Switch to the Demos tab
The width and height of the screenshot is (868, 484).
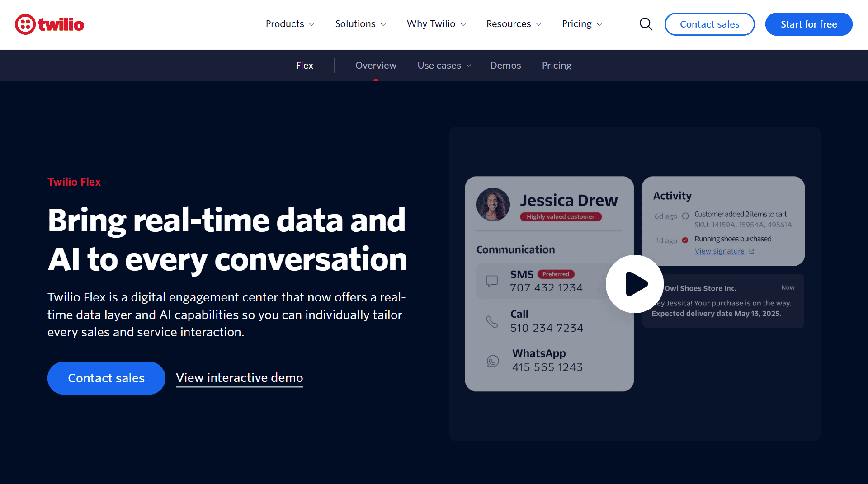(x=505, y=66)
